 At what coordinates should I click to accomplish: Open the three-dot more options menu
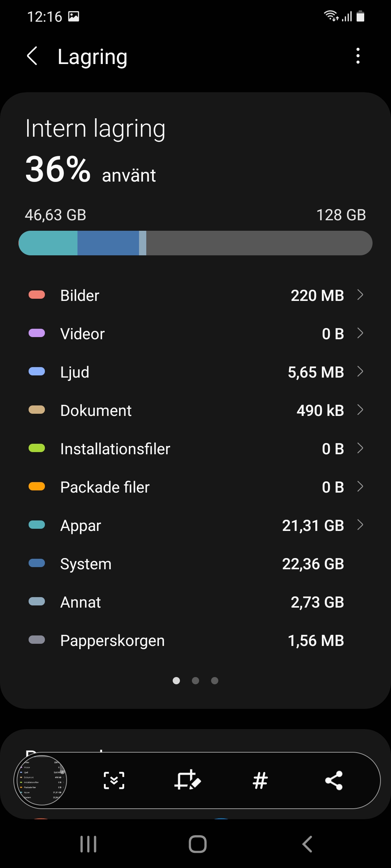[358, 56]
